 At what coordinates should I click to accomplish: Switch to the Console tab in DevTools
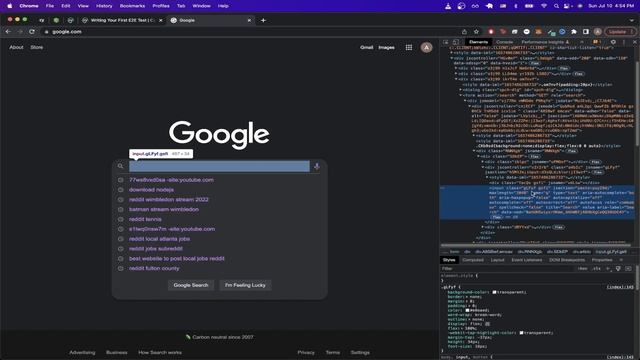pos(504,42)
